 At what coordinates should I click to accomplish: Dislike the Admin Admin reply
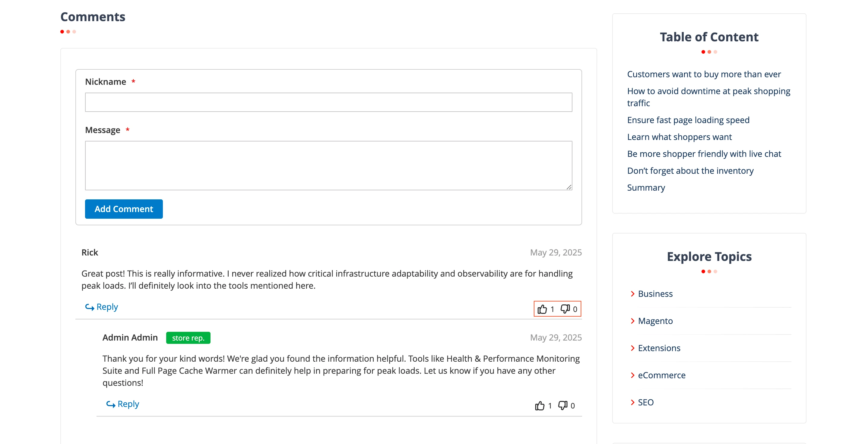point(563,406)
